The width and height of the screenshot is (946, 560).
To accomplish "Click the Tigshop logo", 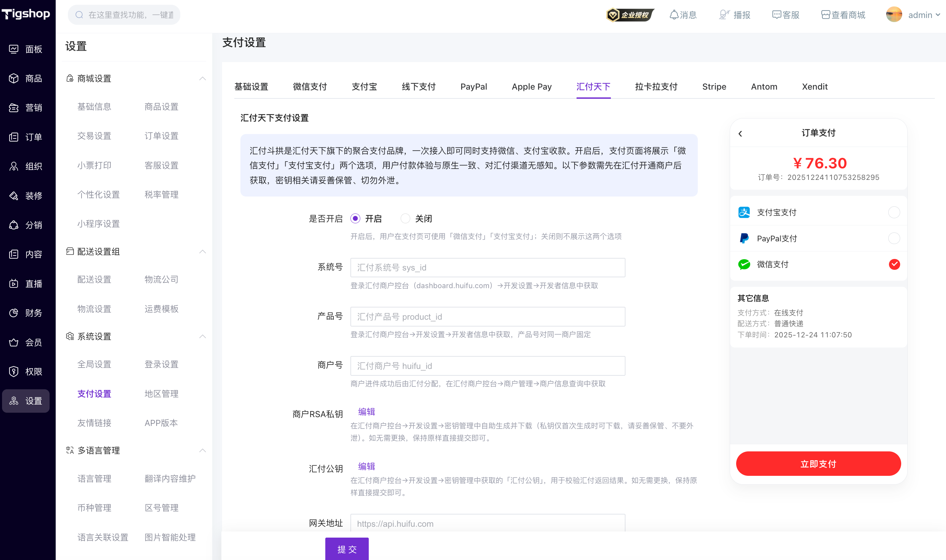I will tap(26, 14).
